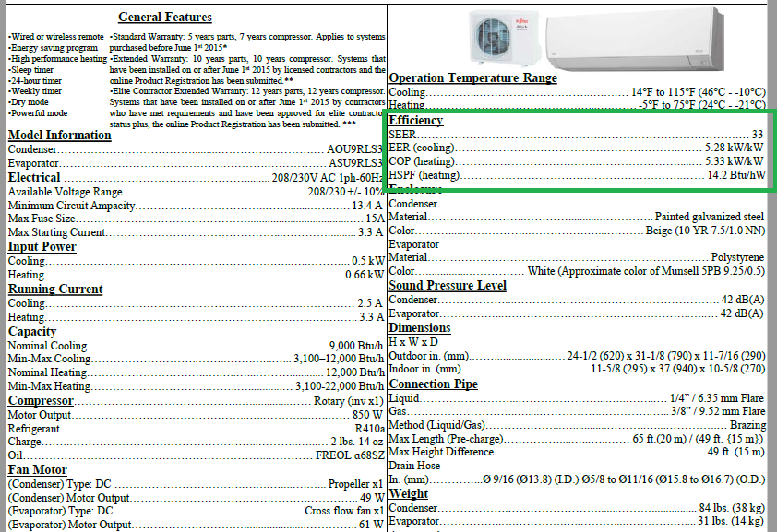Select the "Capacity" heading
Viewport: 777px width, 532px height.
32,332
